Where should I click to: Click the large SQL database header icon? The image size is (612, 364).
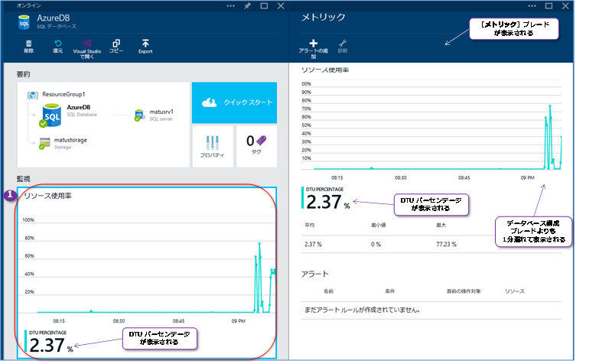pos(24,22)
